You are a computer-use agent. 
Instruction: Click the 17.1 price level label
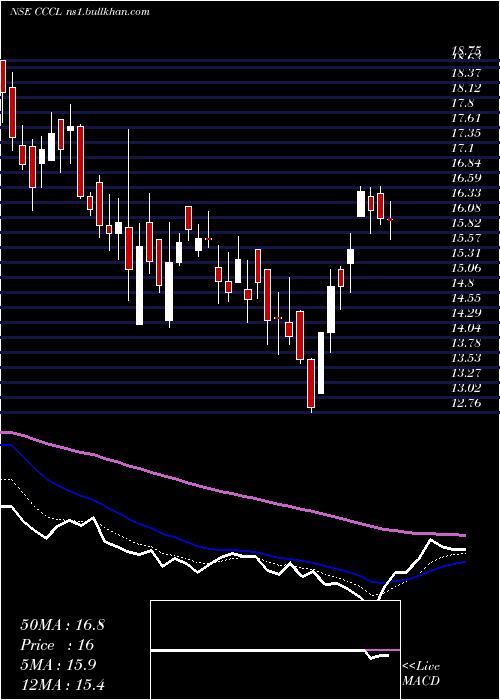coord(463,148)
